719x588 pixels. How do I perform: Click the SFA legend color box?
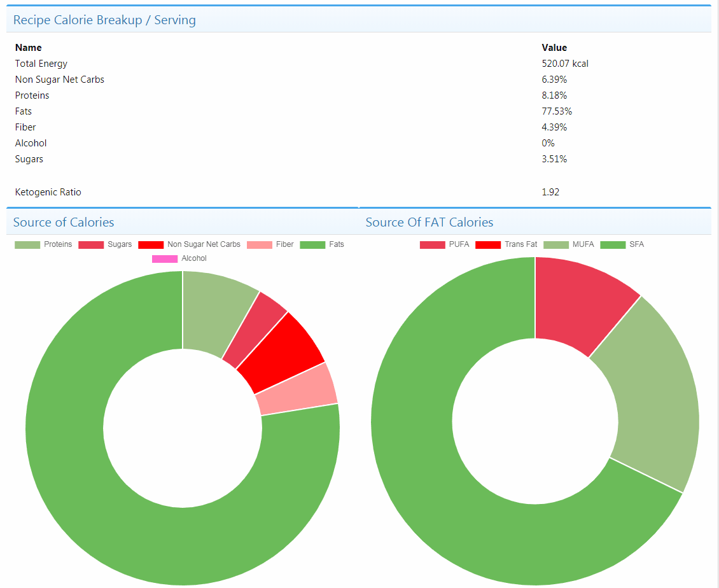(613, 245)
